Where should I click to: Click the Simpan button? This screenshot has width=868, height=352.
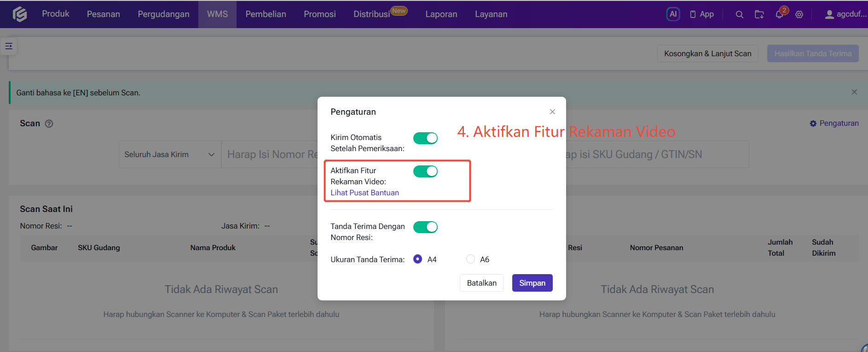[532, 283]
